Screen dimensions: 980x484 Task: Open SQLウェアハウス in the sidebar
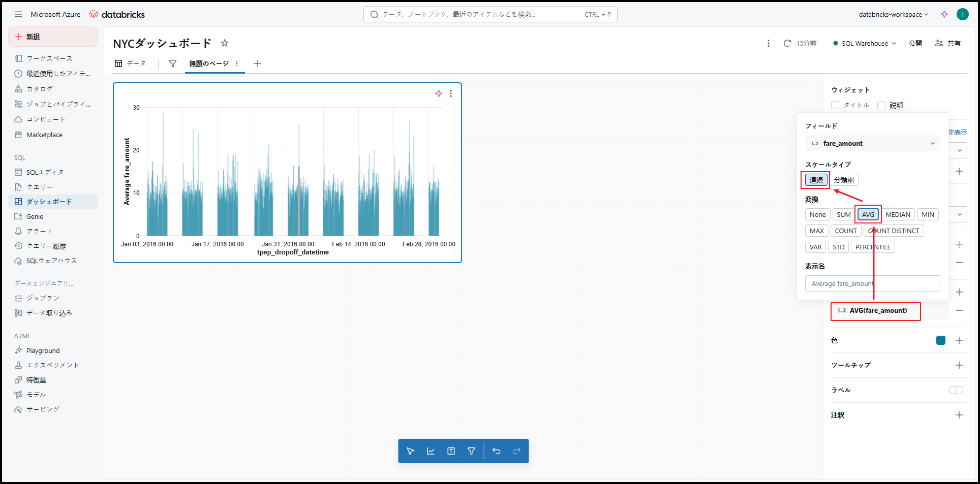(53, 261)
